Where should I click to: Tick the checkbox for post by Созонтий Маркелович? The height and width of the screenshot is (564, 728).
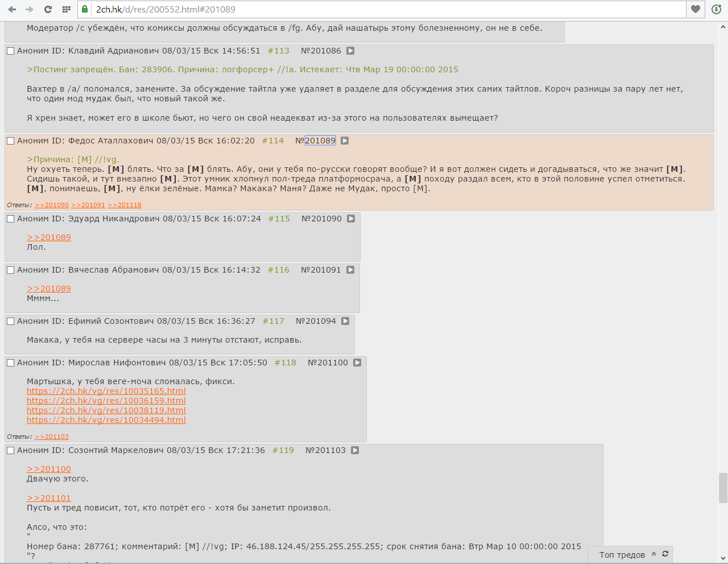coord(10,451)
